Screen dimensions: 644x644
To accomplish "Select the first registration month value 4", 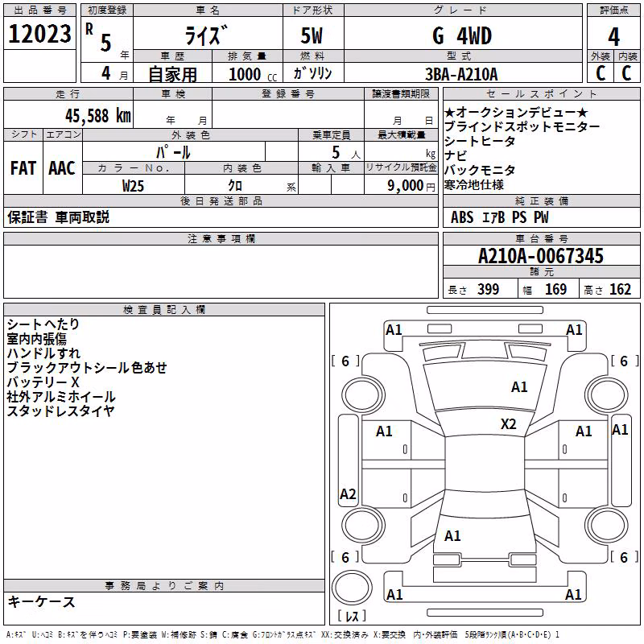I will (x=106, y=73).
